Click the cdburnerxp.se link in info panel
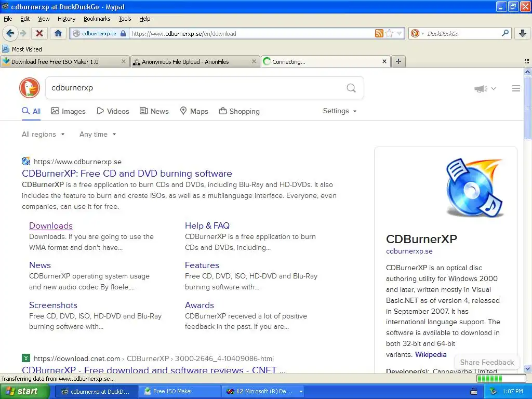 point(409,251)
